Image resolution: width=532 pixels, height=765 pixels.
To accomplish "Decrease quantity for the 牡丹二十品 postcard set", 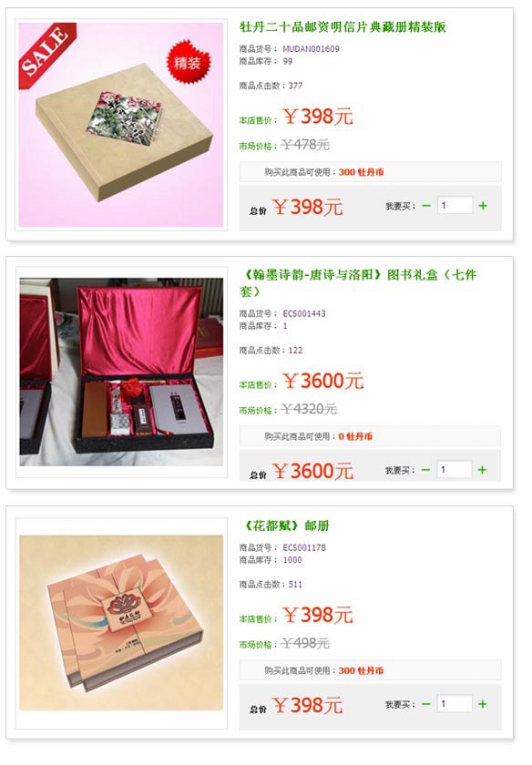I will tap(426, 206).
